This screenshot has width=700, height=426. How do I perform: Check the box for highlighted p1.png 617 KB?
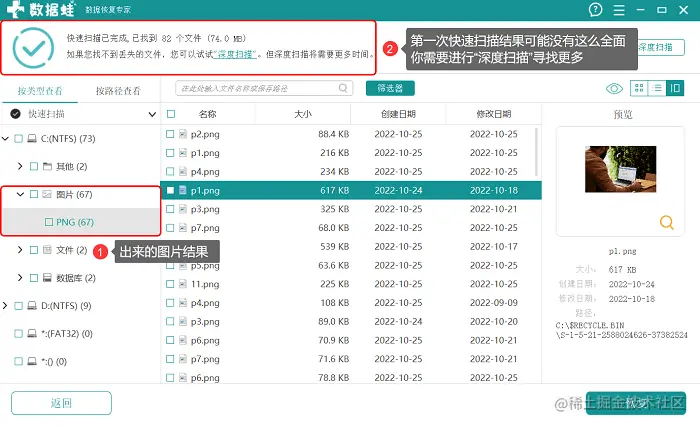tap(170, 190)
